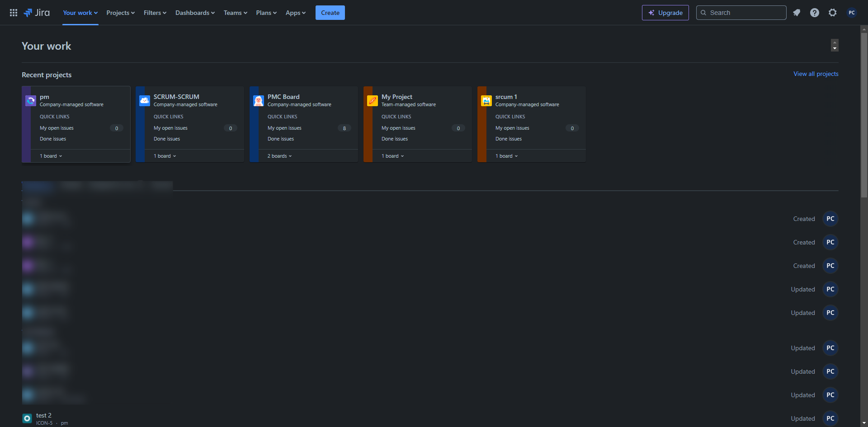The width and height of the screenshot is (868, 427).
Task: Expand the 1 board dropdown on My Project card
Action: (x=393, y=156)
